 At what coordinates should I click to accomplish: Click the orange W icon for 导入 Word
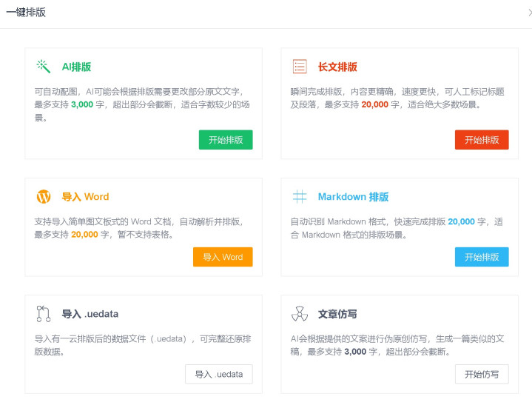pyautogui.click(x=44, y=197)
